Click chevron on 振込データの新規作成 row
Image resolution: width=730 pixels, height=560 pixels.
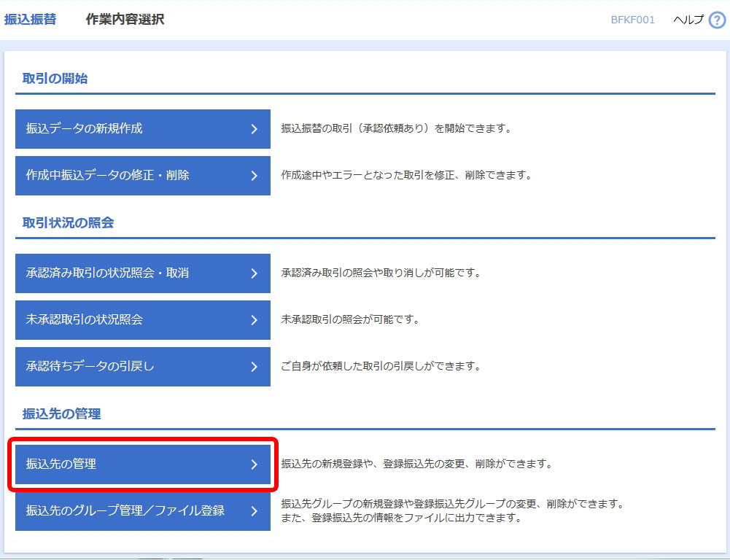click(x=255, y=129)
